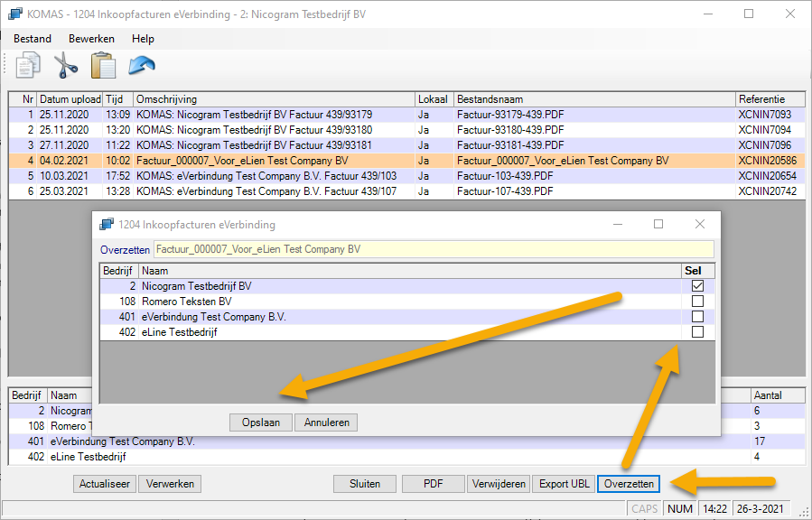Click the Lokaal column header
The width and height of the screenshot is (812, 520).
tap(434, 99)
